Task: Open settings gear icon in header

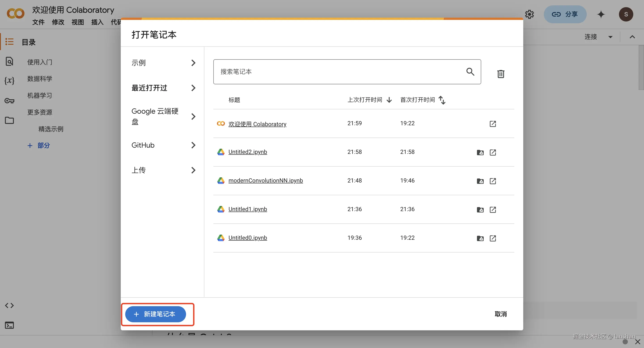Action: tap(529, 14)
